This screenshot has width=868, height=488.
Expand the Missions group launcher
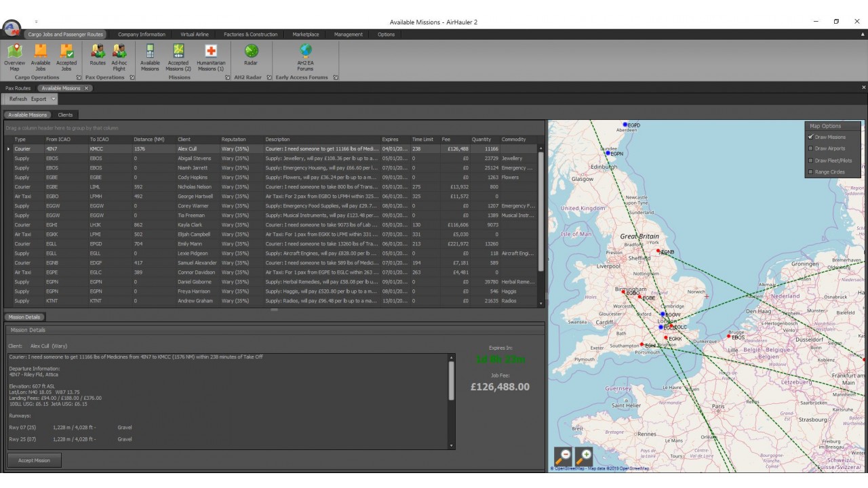(227, 77)
